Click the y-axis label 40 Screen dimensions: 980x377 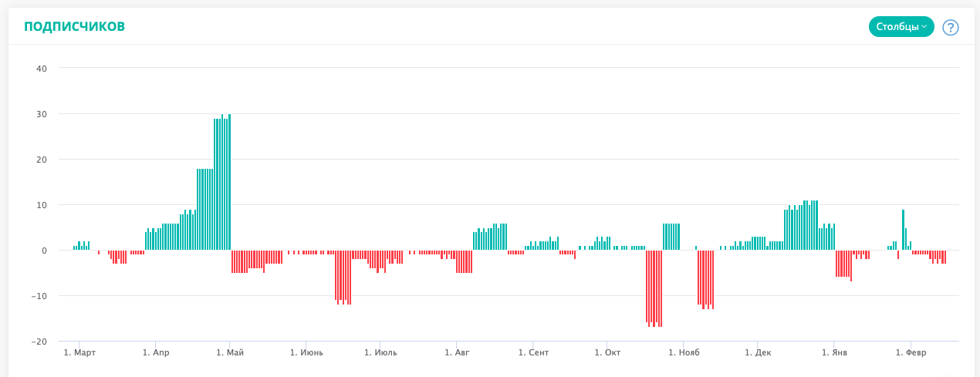42,69
